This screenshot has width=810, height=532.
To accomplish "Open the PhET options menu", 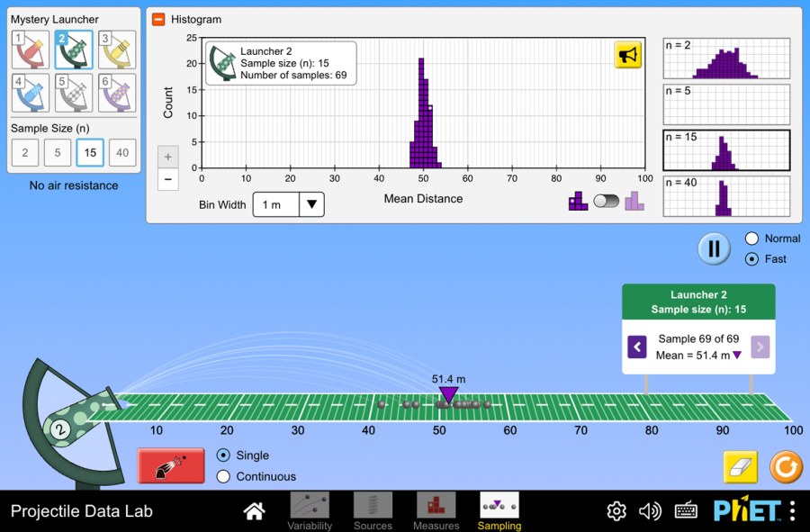I will pos(792,511).
